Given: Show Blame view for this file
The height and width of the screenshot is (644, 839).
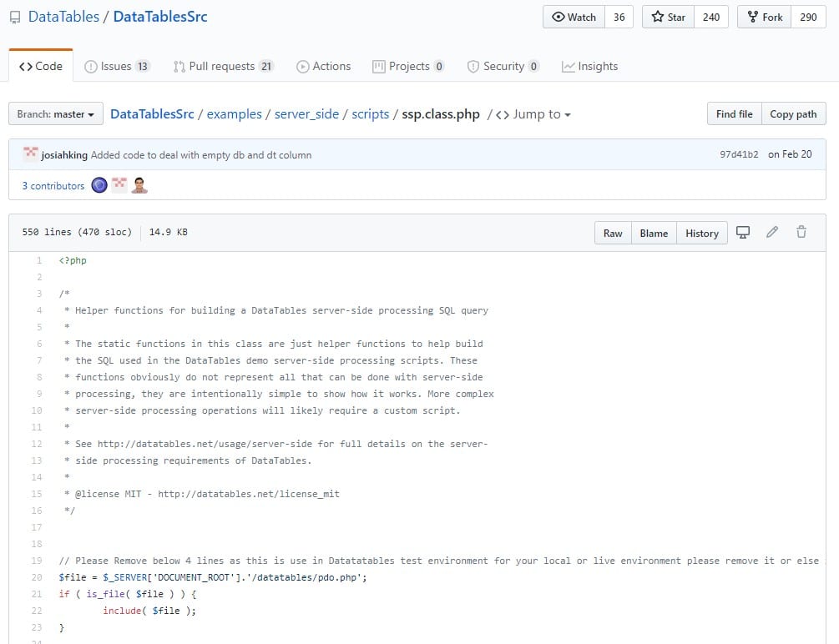Looking at the screenshot, I should 654,234.
